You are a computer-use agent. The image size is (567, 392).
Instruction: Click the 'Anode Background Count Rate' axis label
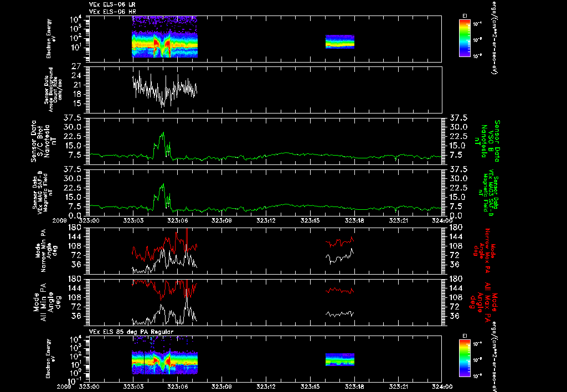[x=53, y=90]
